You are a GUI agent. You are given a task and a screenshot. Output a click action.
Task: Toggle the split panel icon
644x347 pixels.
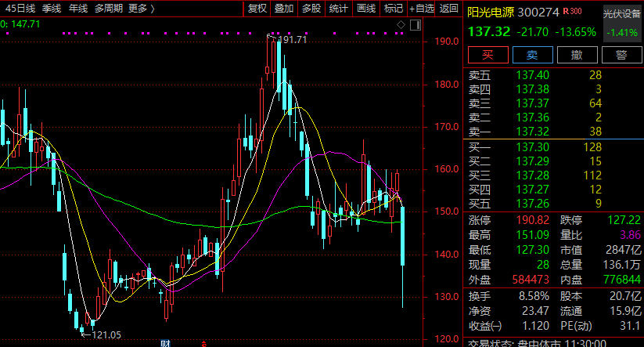click(416, 25)
